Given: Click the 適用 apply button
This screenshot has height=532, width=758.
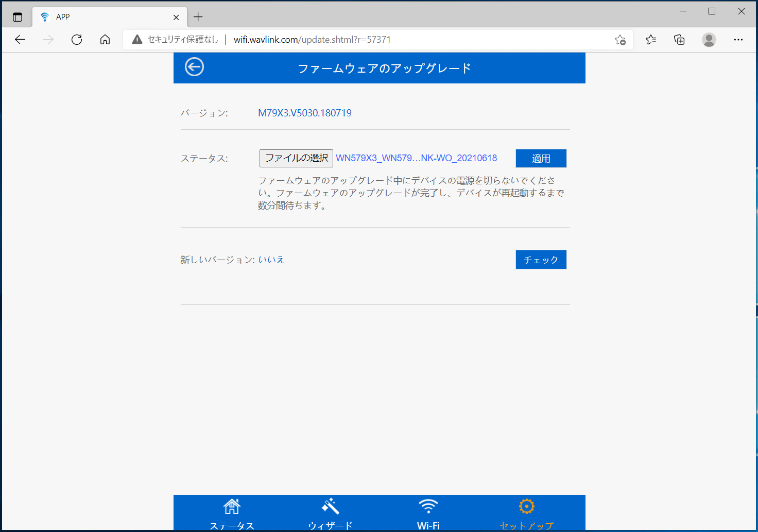Looking at the screenshot, I should [541, 159].
